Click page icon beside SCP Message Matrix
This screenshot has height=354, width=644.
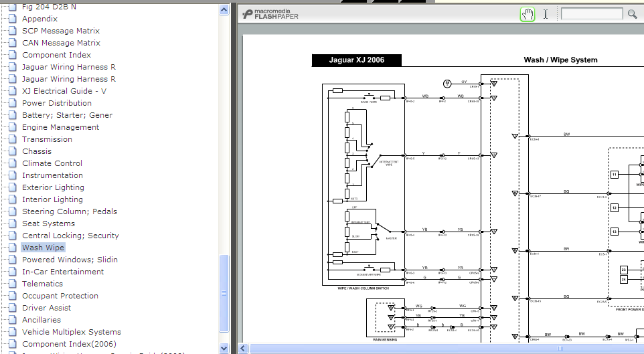(13, 30)
